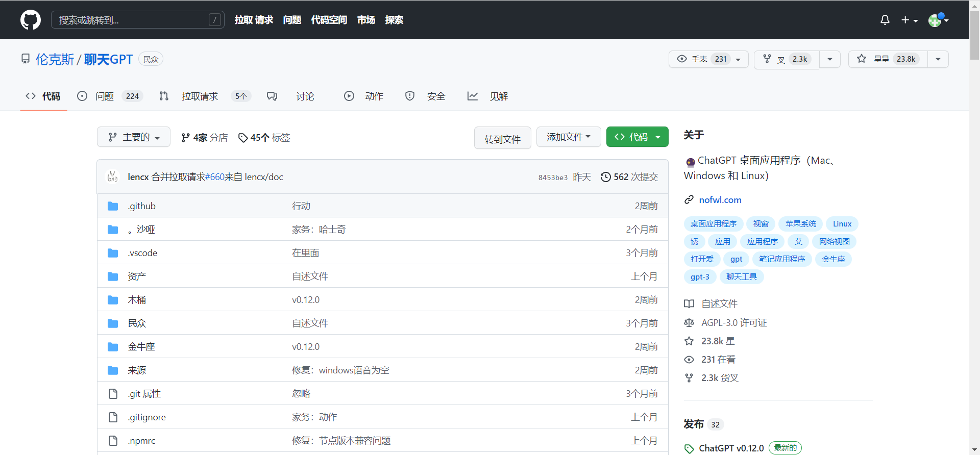The height and width of the screenshot is (455, 980).
Task: Open the .git 属性 file icon
Action: 113,394
